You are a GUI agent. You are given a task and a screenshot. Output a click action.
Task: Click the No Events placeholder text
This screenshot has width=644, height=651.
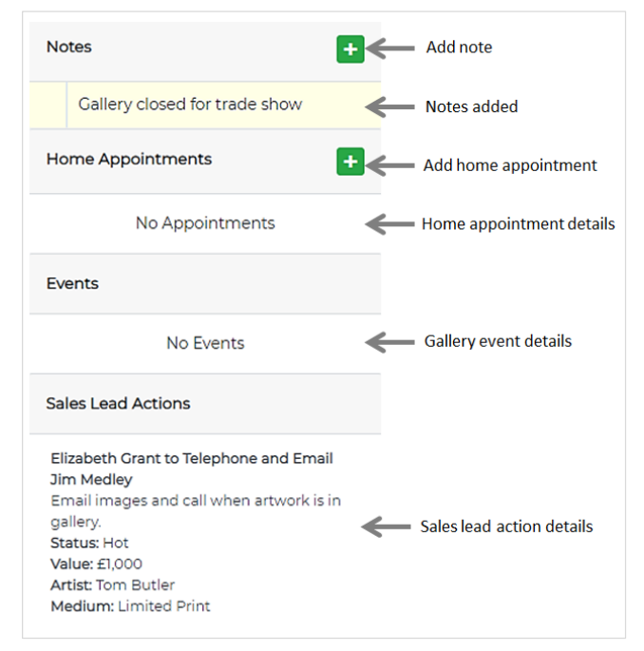tap(205, 343)
